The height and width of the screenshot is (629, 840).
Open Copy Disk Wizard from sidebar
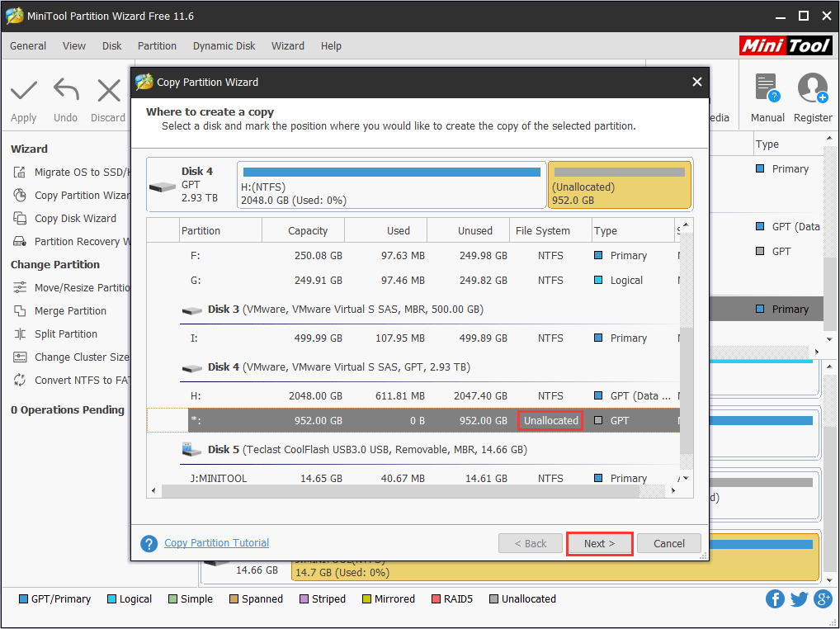click(64, 218)
